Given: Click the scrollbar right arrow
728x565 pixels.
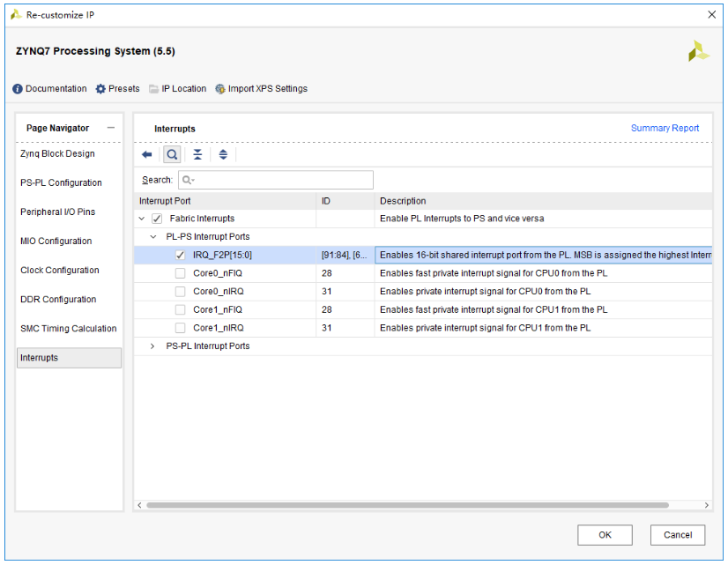Looking at the screenshot, I should tap(706, 505).
